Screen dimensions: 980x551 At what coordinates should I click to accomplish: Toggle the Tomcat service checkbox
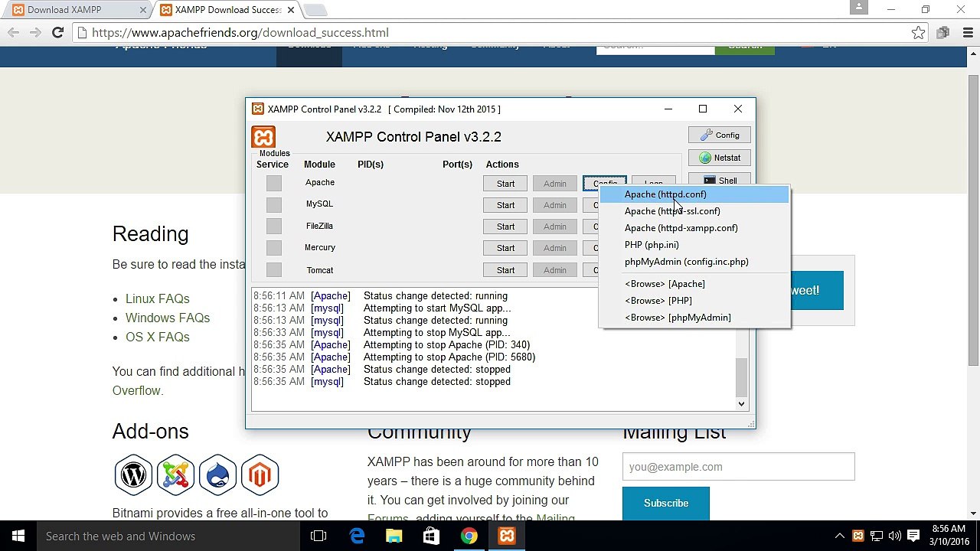pos(274,270)
